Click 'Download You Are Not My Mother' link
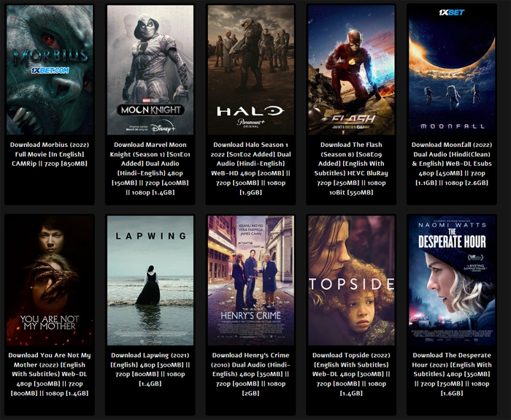The height and width of the screenshot is (420, 511). pyautogui.click(x=50, y=374)
